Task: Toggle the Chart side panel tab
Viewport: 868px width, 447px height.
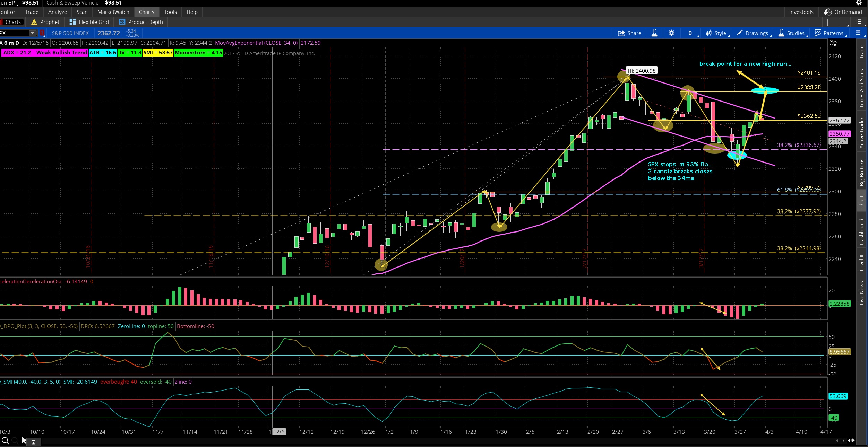Action: click(x=861, y=202)
